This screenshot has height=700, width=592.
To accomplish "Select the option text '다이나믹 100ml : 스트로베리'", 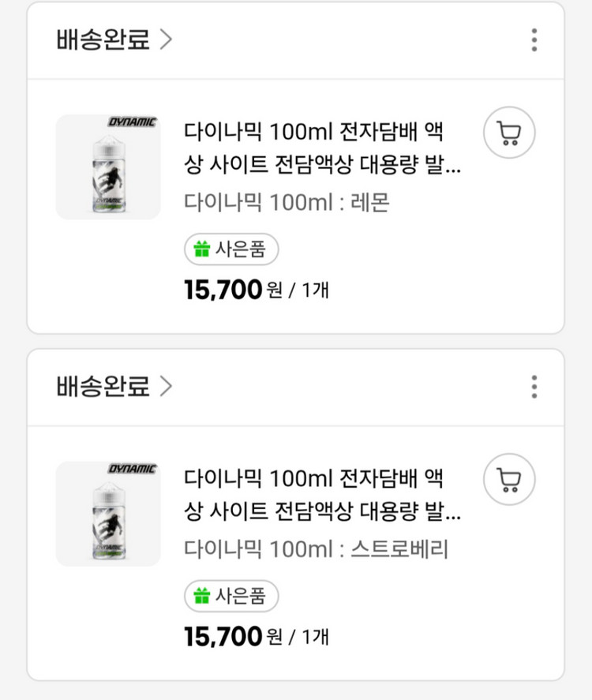I will click(x=316, y=549).
